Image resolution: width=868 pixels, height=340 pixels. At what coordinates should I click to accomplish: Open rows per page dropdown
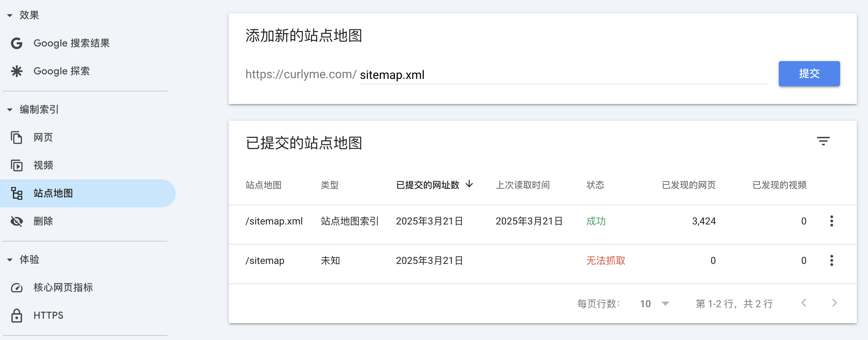pyautogui.click(x=655, y=304)
